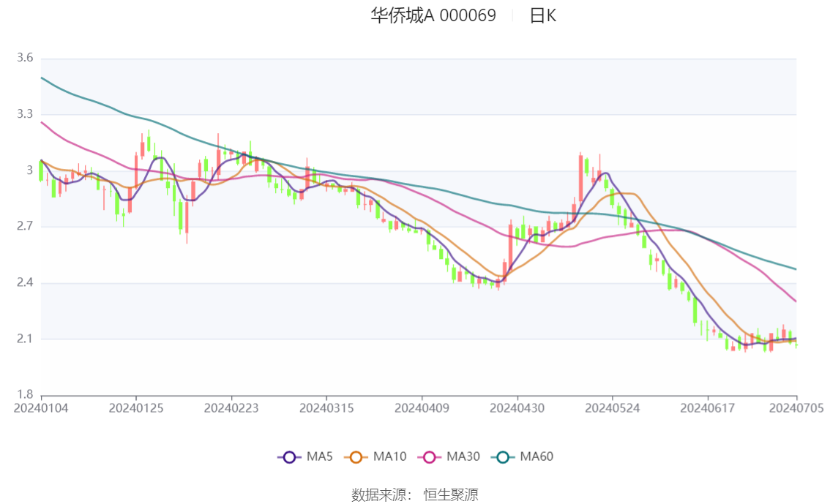Image resolution: width=830 pixels, height=504 pixels.
Task: Toggle the MA30 legend series
Action: tap(449, 457)
